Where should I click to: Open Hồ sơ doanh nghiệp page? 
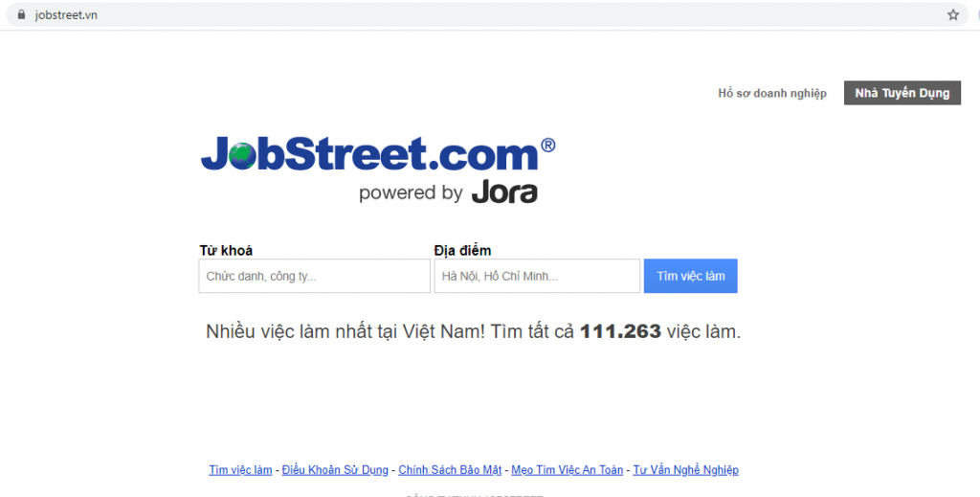tap(772, 93)
